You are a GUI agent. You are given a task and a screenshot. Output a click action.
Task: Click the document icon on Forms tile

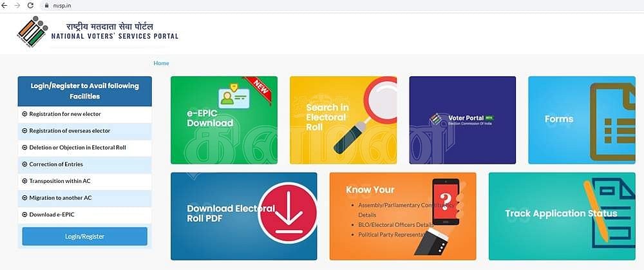612,122
